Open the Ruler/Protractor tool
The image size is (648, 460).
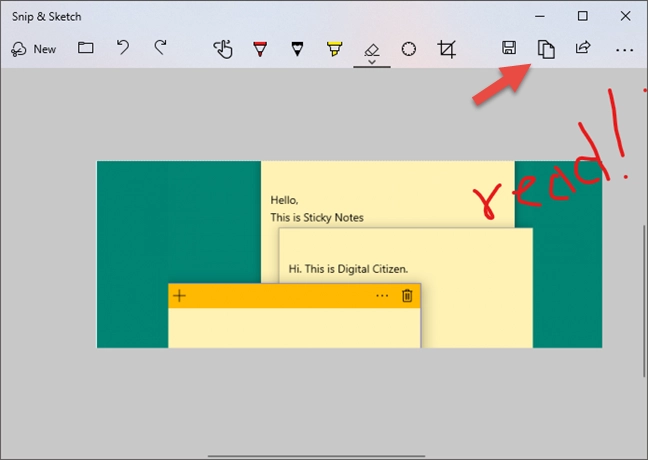[x=409, y=49]
